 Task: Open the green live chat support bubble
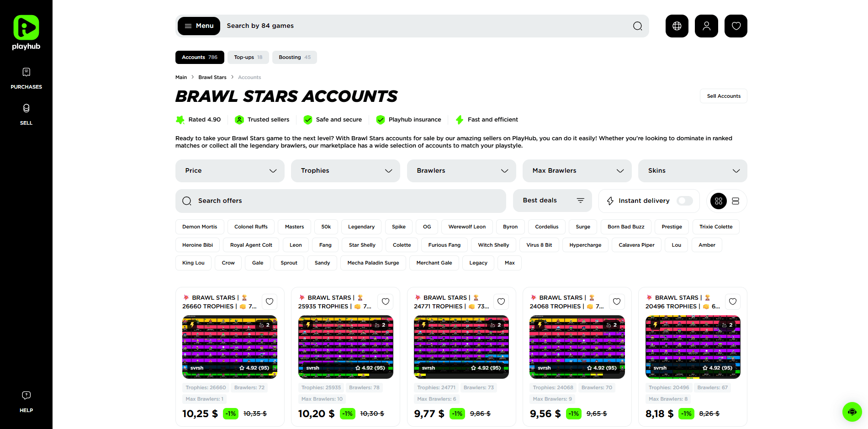pyautogui.click(x=852, y=412)
